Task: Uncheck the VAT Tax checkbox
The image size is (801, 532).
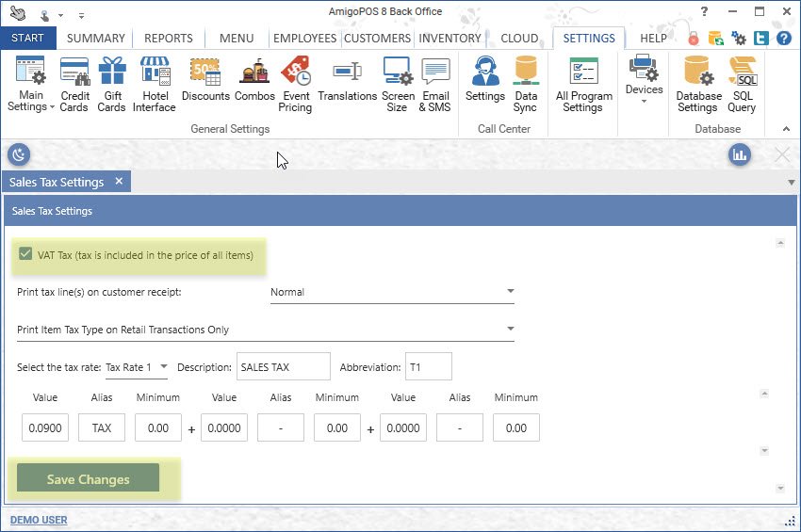Action: point(25,255)
